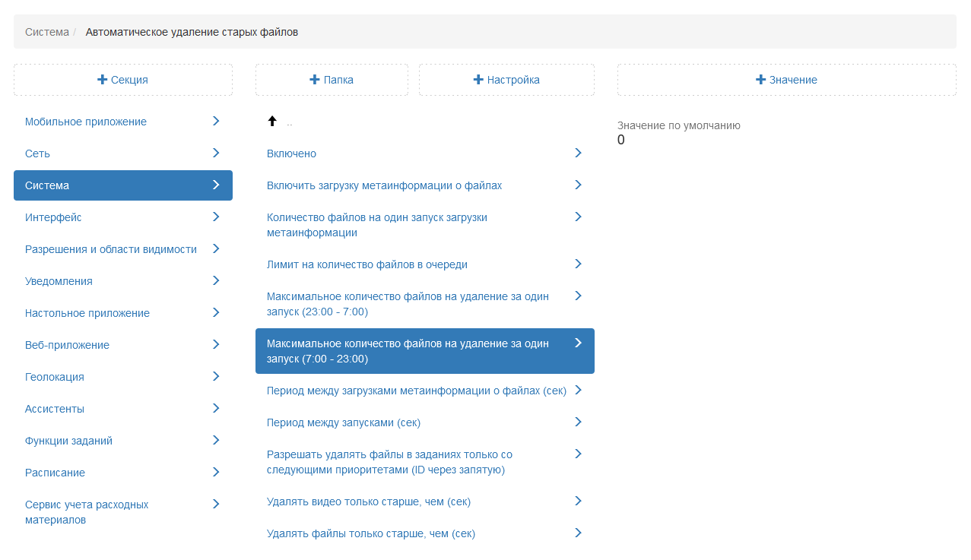Click the plus icon beside Значение

pyautogui.click(x=760, y=80)
